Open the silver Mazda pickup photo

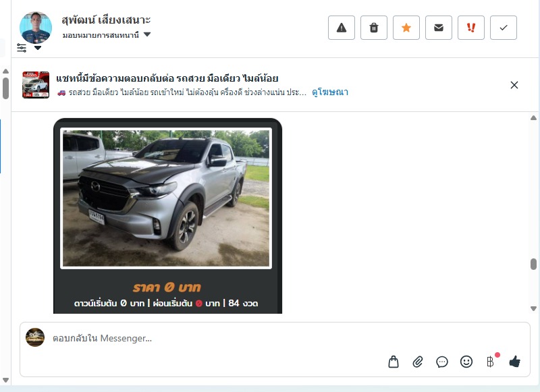(166, 198)
